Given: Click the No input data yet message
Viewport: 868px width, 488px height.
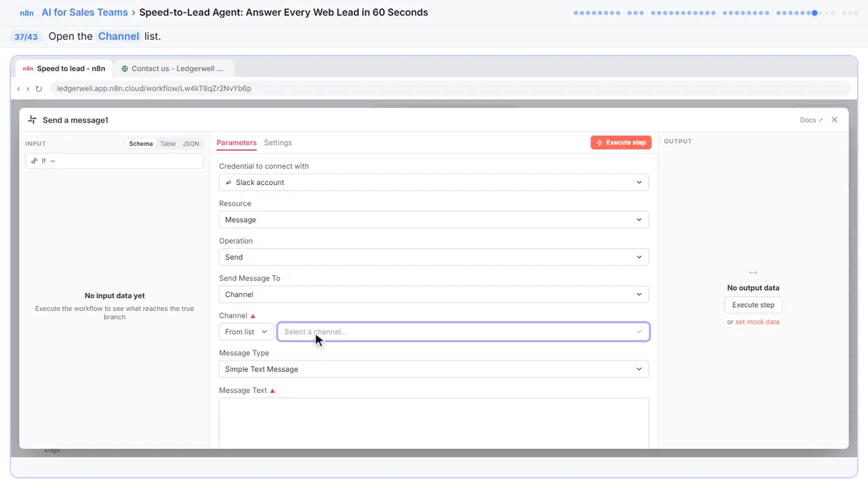Looking at the screenshot, I should [x=115, y=296].
